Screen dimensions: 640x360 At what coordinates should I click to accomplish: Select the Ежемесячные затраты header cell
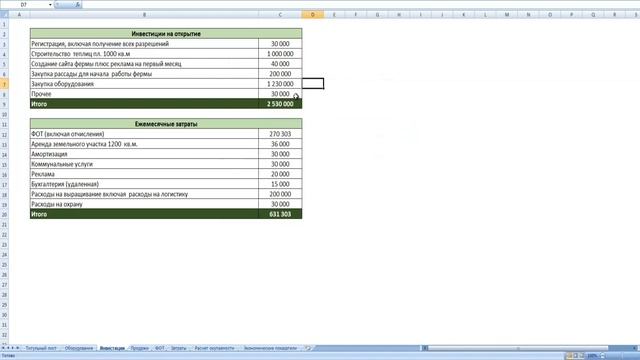coord(166,124)
